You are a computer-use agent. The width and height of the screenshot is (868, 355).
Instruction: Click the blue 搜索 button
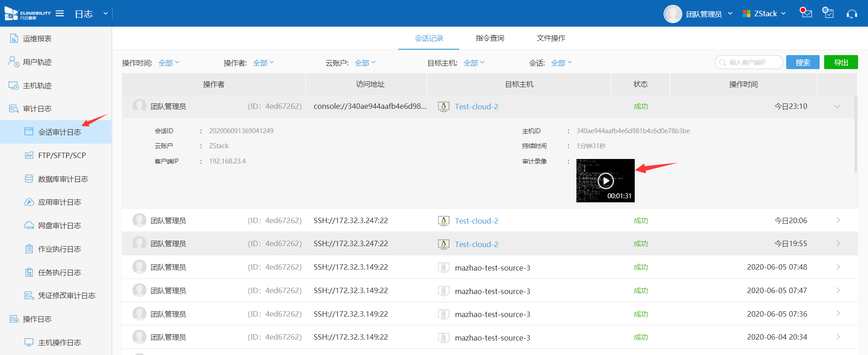[802, 62]
